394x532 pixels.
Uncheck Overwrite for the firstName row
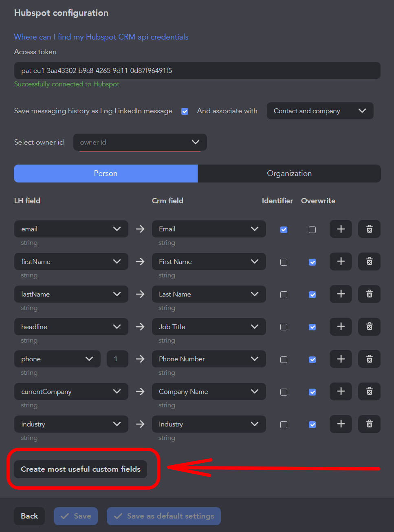(x=313, y=262)
